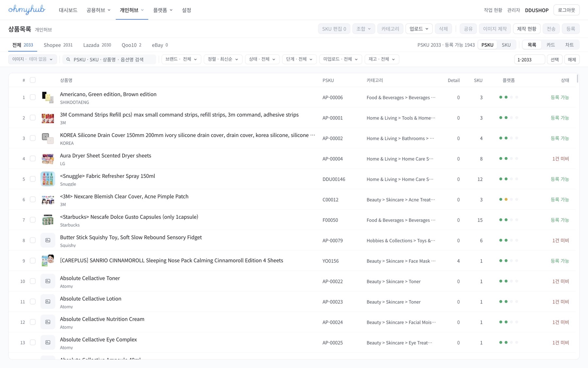Viewport: 588px width, 368px height.
Task: Click the Eye Complex placeholder image icon
Action: pyautogui.click(x=48, y=342)
